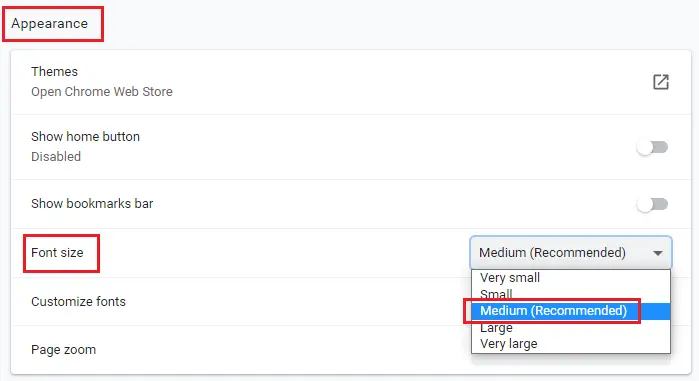This screenshot has width=699, height=381.
Task: Click the Show bookmarks bar label
Action: click(x=92, y=204)
